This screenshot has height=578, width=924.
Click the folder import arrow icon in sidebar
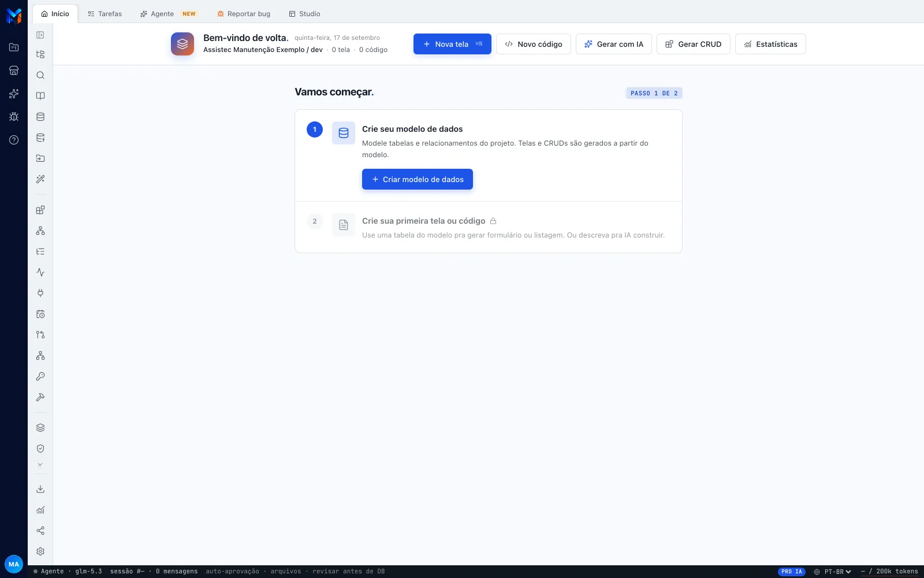(x=40, y=158)
